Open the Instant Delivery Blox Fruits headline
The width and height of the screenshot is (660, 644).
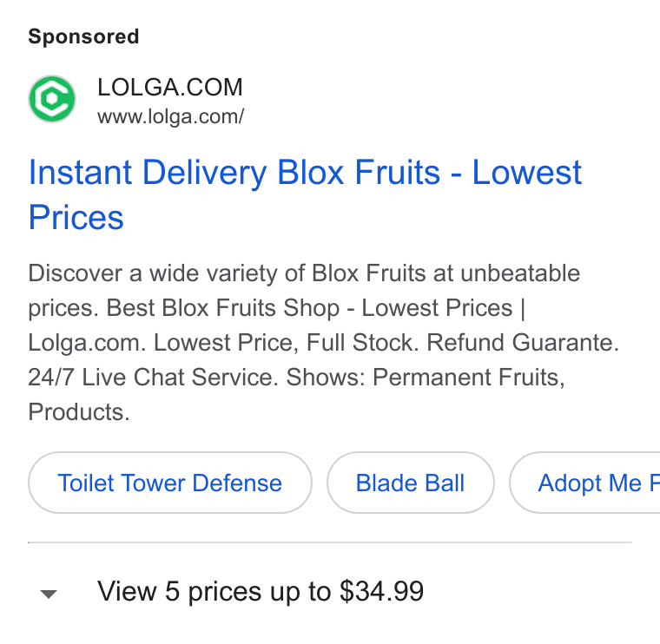tap(305, 194)
